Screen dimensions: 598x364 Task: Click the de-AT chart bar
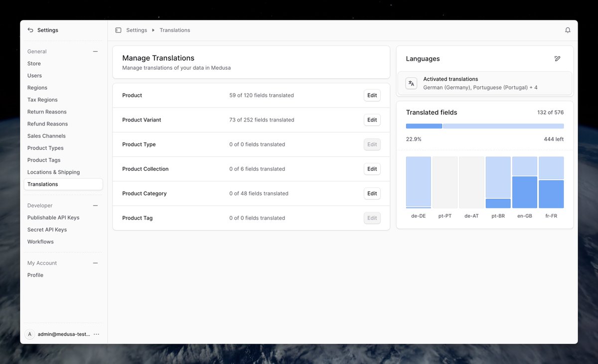point(471,182)
